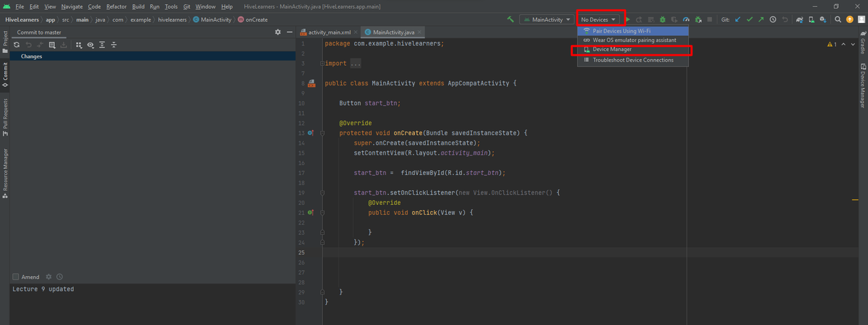Click override gutter icon beside onCreate
This screenshot has width=868, height=325.
tap(311, 133)
